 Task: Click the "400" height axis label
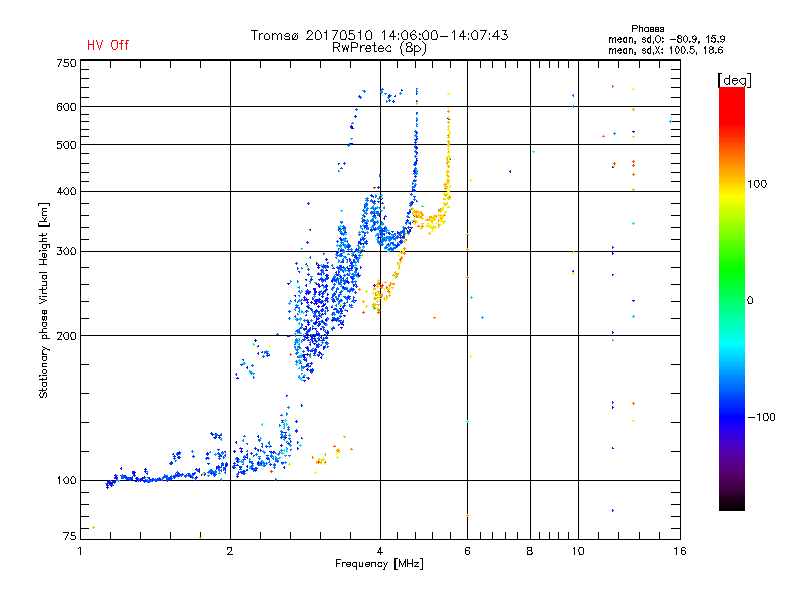pyautogui.click(x=66, y=192)
